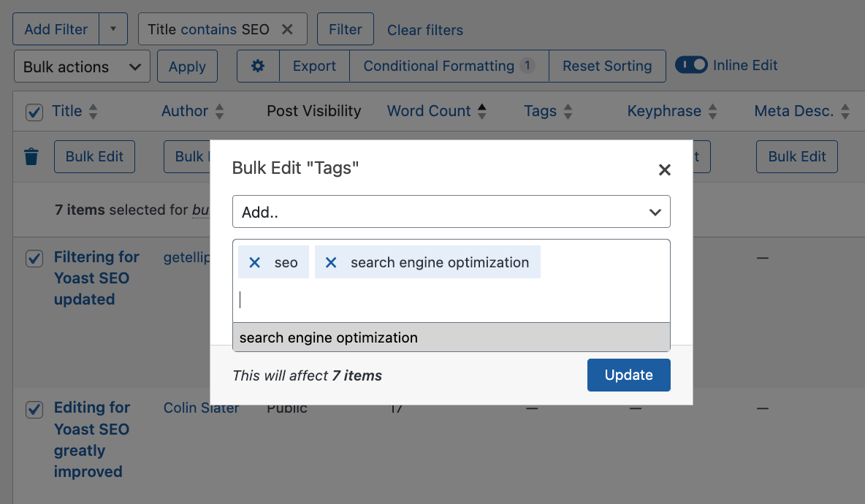Remove the "search engine optimization" tag chip

click(x=332, y=261)
